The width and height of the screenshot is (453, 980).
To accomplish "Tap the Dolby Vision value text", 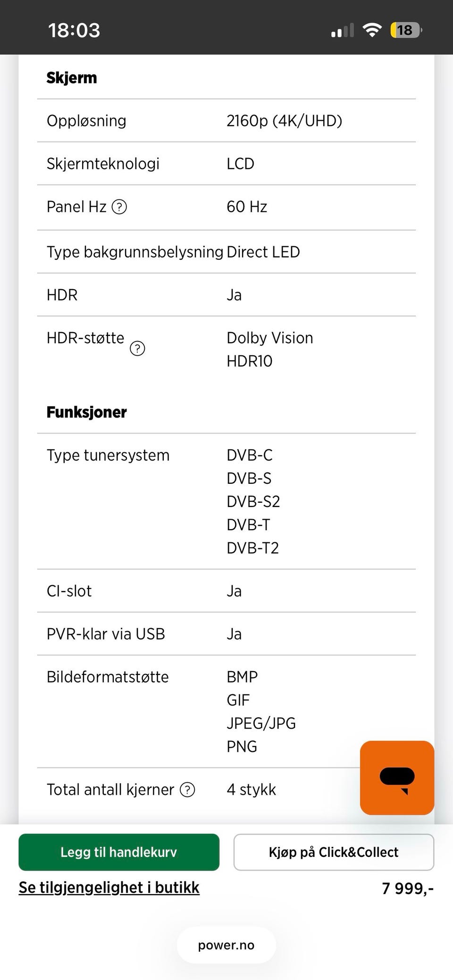I will (270, 338).
